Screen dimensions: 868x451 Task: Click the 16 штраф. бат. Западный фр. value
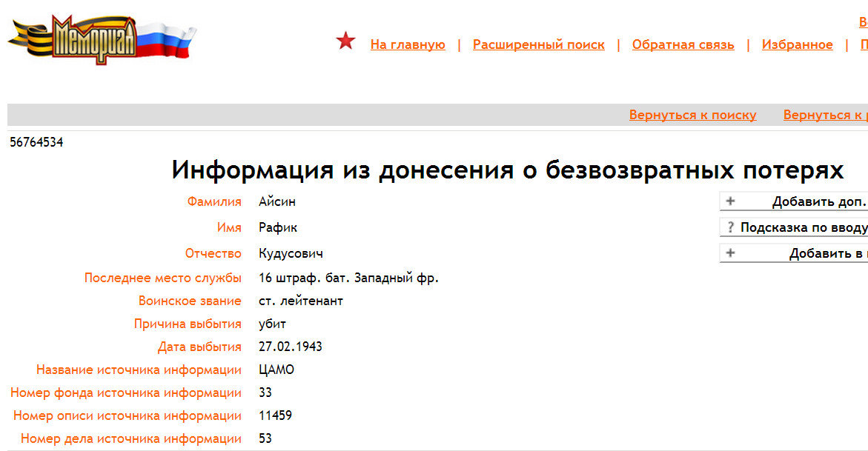tap(348, 278)
